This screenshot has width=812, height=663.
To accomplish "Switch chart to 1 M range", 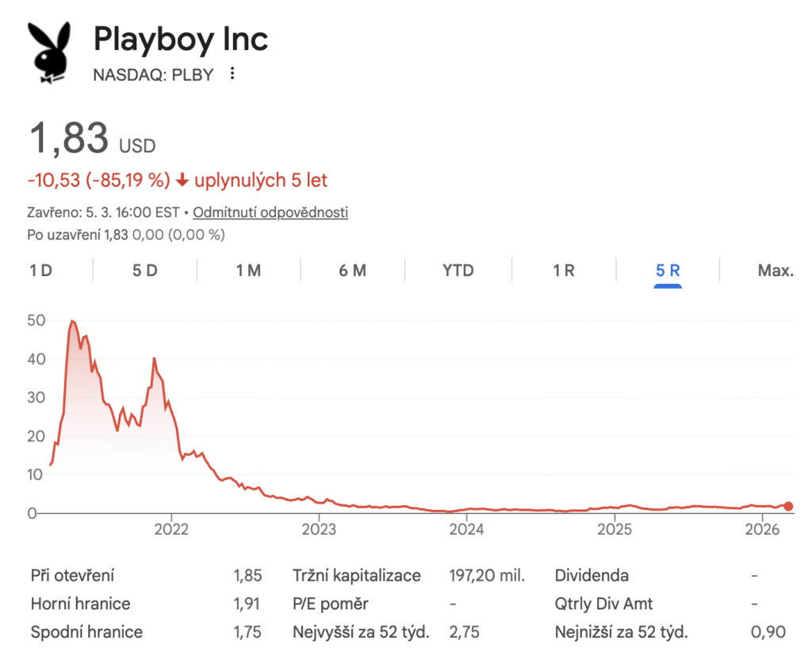I will coord(248,270).
